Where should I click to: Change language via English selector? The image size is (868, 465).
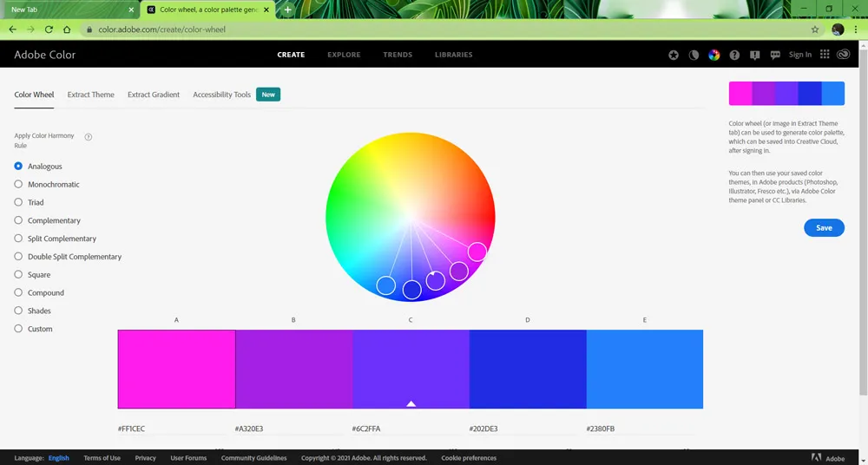click(59, 458)
